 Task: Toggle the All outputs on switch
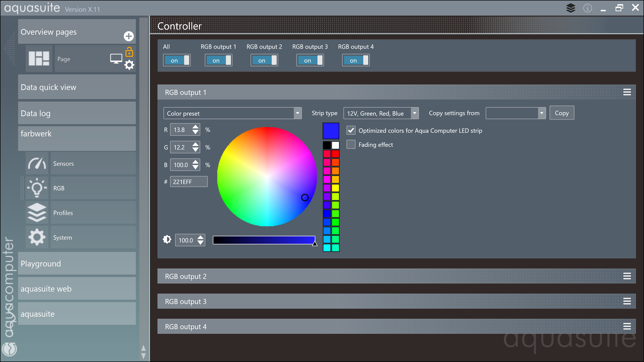tap(177, 60)
